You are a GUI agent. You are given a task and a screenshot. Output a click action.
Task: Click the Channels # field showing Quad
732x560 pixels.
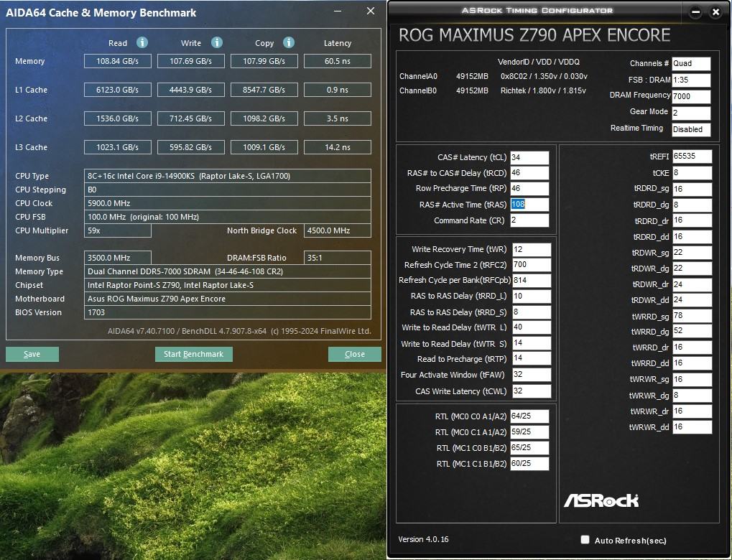pyautogui.click(x=691, y=63)
